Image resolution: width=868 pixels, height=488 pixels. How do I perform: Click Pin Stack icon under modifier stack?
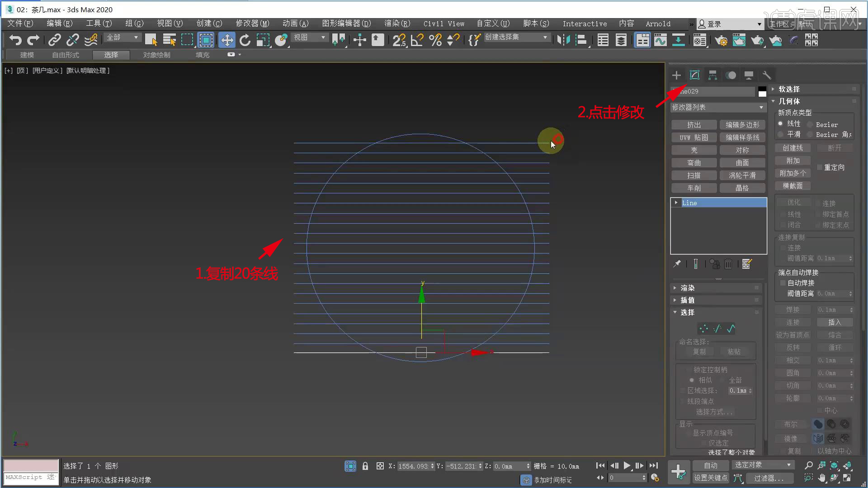677,264
